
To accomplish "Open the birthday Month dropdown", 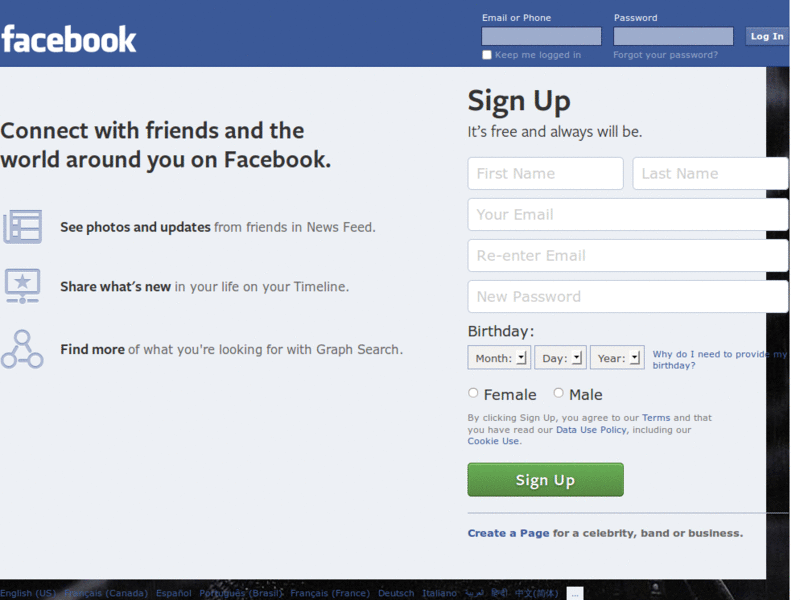I will [499, 358].
